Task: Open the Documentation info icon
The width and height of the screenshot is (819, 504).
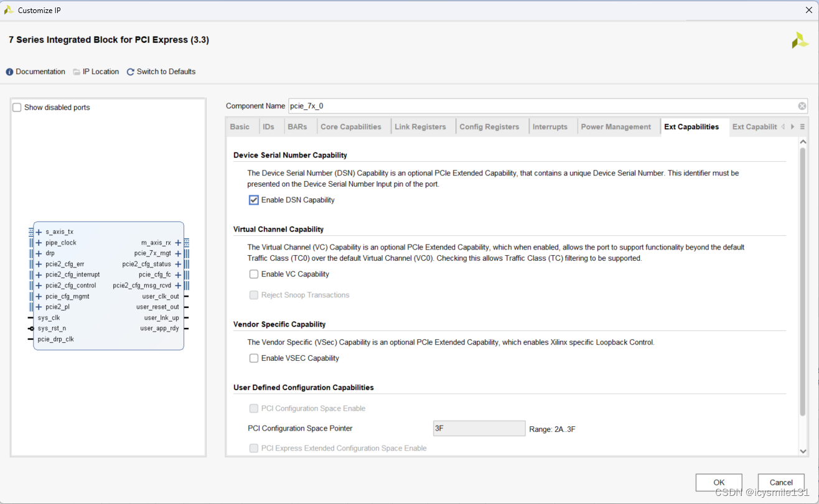Action: (9, 72)
